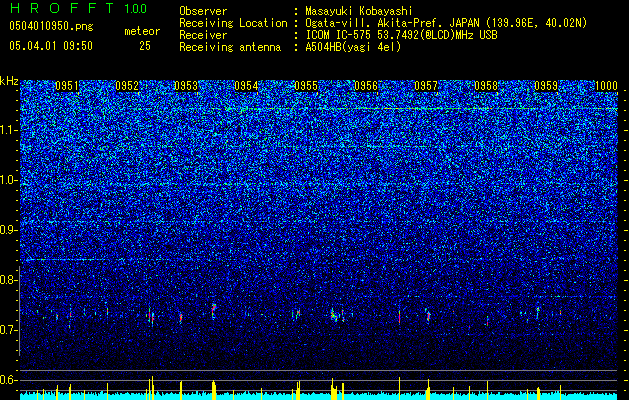Click the HROFFT 1.0.0 title text
Screen dimensions: 629x400
79,8
